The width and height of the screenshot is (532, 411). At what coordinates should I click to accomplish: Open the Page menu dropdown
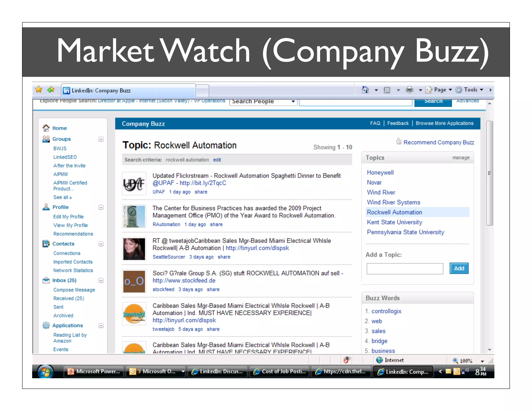439,90
